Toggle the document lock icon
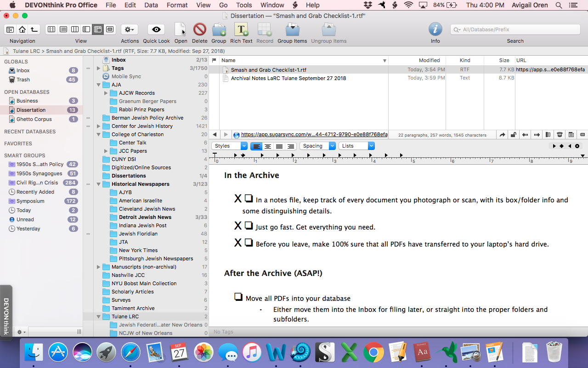This screenshot has width=588, height=368. pos(514,135)
